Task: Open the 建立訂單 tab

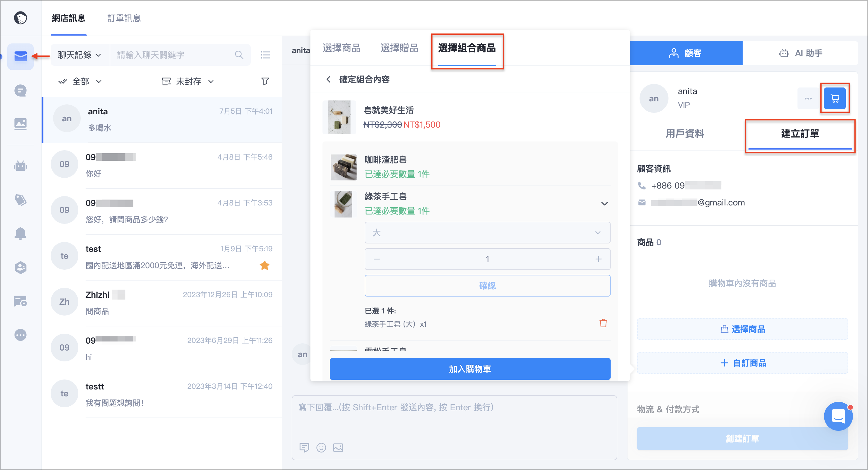Action: (800, 134)
